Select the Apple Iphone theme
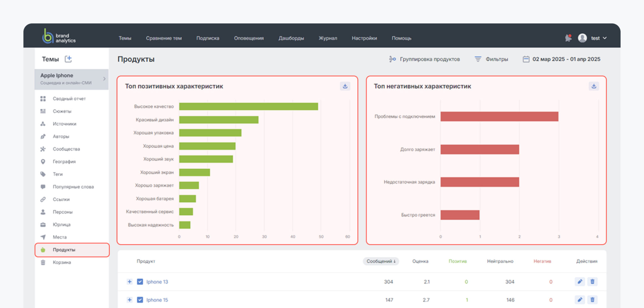Viewport: 644px width, 308px height. 72,79
